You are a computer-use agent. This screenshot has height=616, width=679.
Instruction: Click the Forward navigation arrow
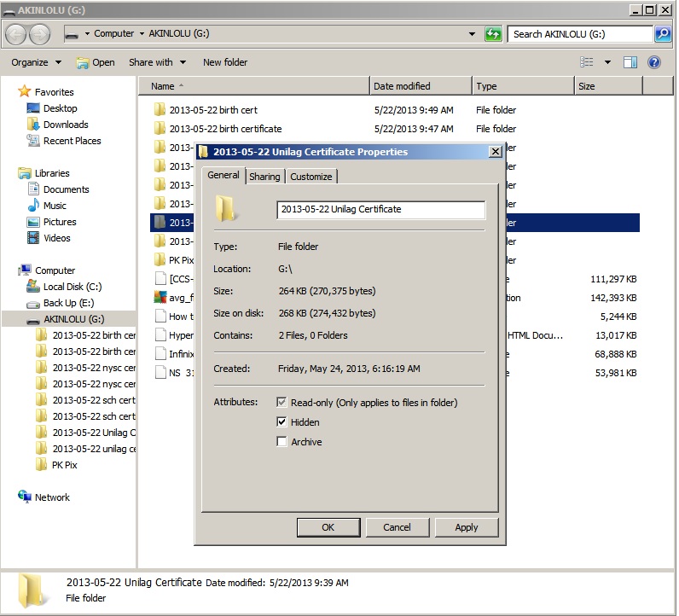[x=40, y=34]
